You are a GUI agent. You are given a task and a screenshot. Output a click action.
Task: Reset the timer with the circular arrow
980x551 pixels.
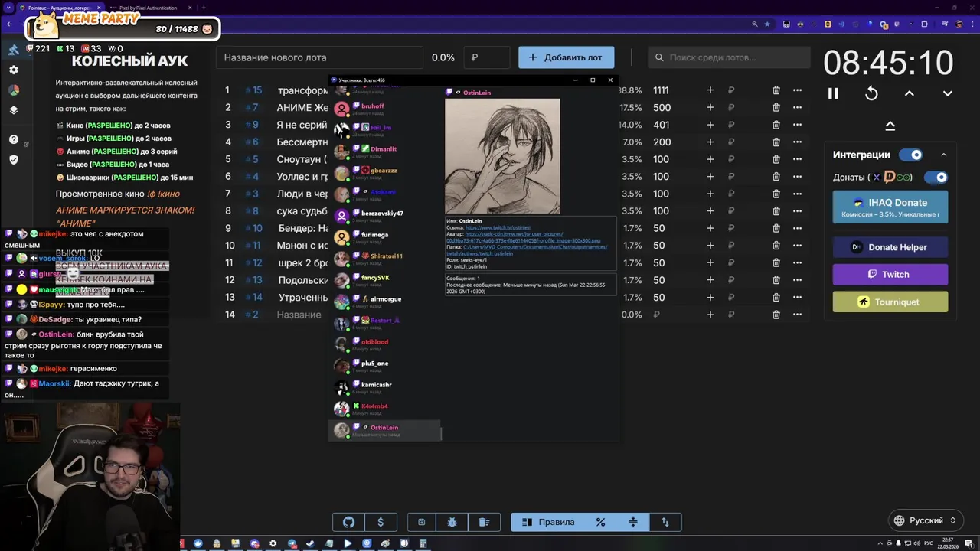pos(871,93)
